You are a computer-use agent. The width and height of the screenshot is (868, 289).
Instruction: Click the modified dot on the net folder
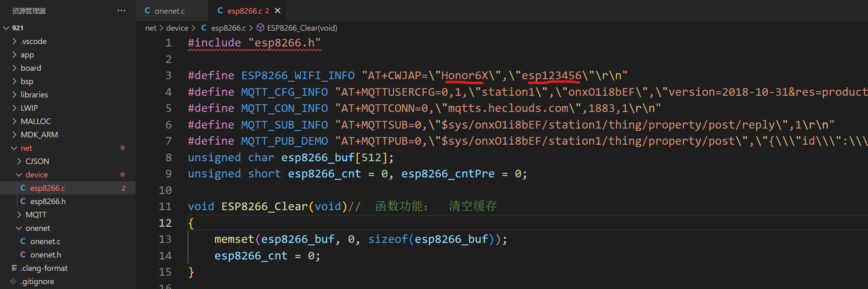pos(123,148)
